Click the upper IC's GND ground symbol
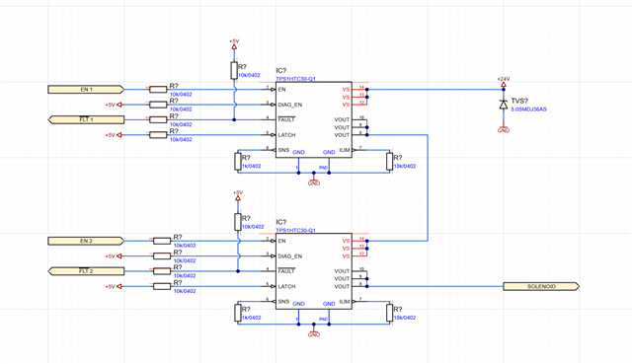The image size is (632, 364). [314, 181]
